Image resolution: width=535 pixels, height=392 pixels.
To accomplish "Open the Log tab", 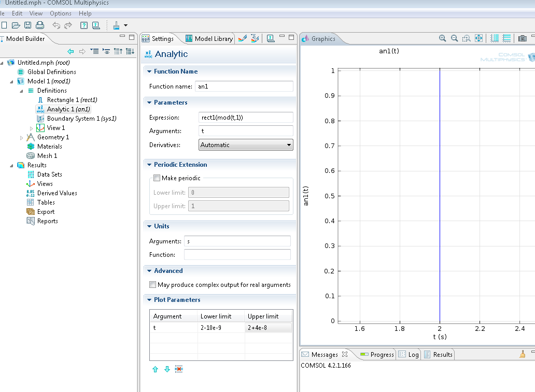I will tap(409, 355).
